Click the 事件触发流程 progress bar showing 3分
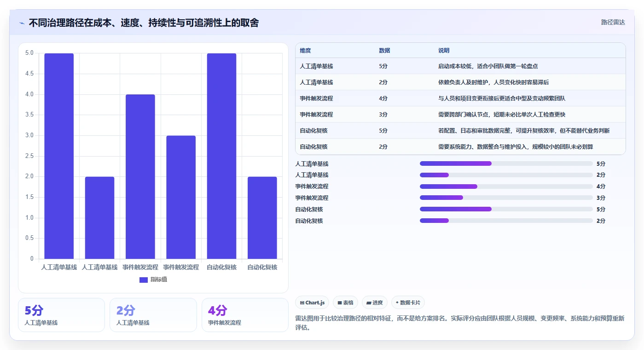 click(506, 198)
